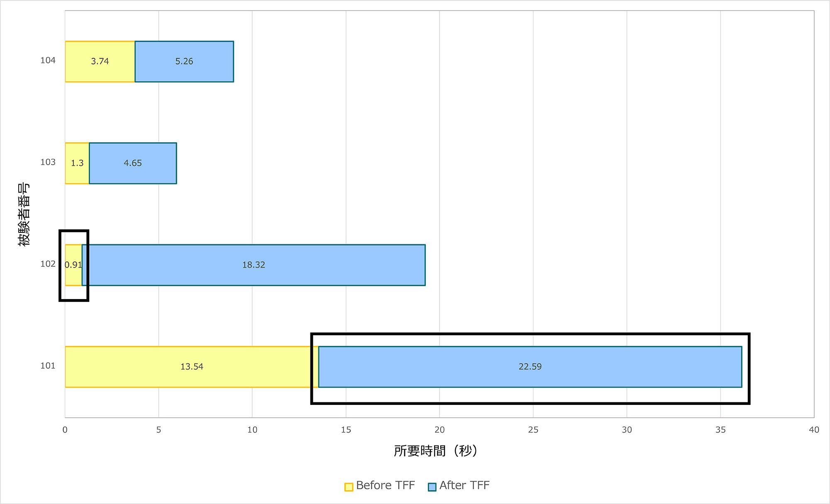This screenshot has height=504, width=830.
Task: Click the yellow Before TFF legend swatch
Action: 349,487
